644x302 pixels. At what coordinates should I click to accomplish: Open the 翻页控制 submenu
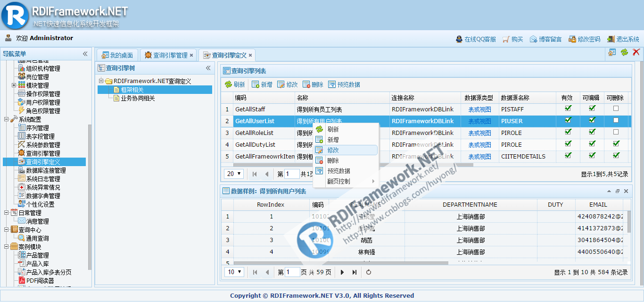346,181
